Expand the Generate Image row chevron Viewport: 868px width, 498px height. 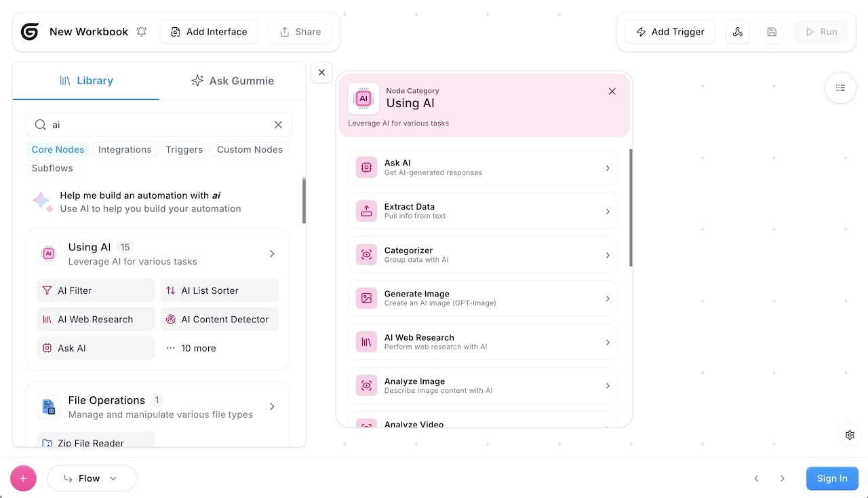coord(608,299)
